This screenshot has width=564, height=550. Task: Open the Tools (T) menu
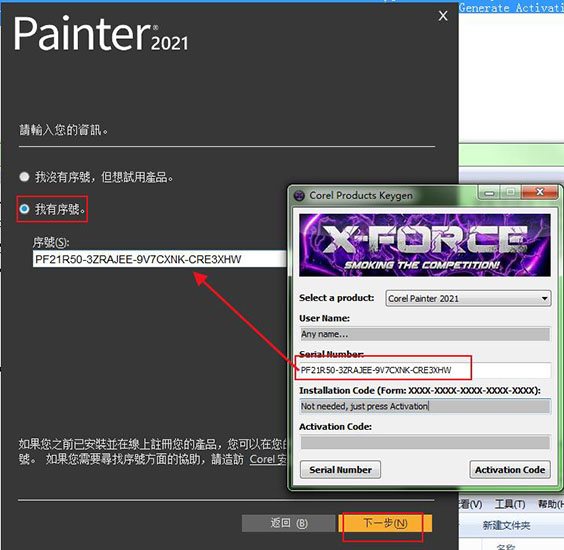tap(510, 504)
